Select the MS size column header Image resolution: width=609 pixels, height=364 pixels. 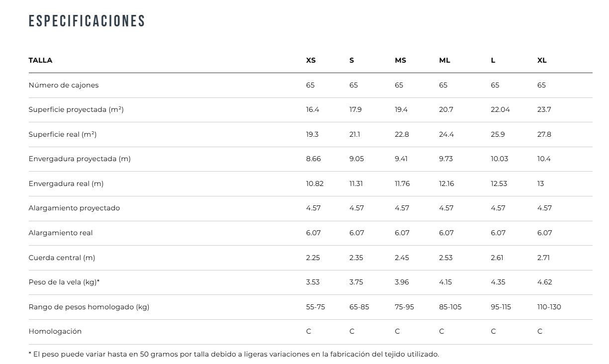400,60
